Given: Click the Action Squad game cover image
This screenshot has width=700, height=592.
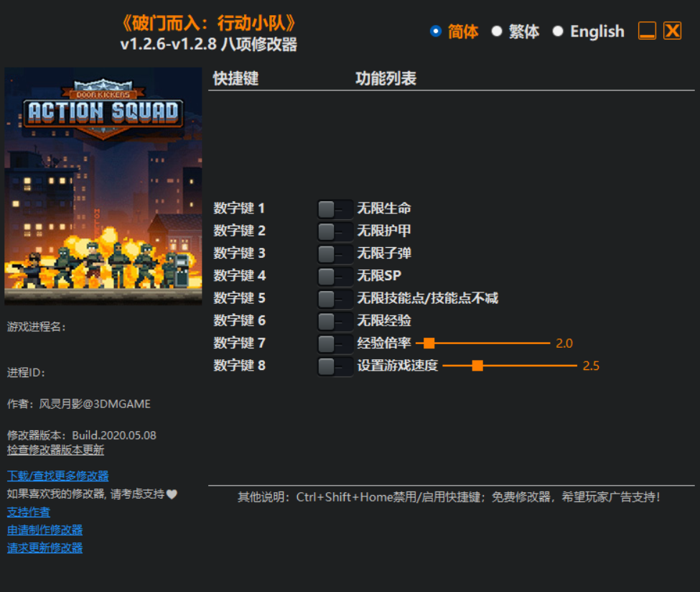Looking at the screenshot, I should pyautogui.click(x=103, y=185).
